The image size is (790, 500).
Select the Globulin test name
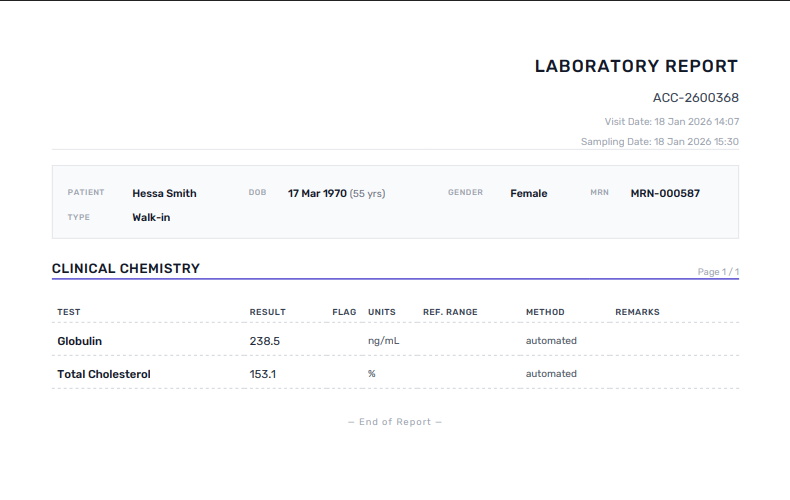pyautogui.click(x=80, y=341)
